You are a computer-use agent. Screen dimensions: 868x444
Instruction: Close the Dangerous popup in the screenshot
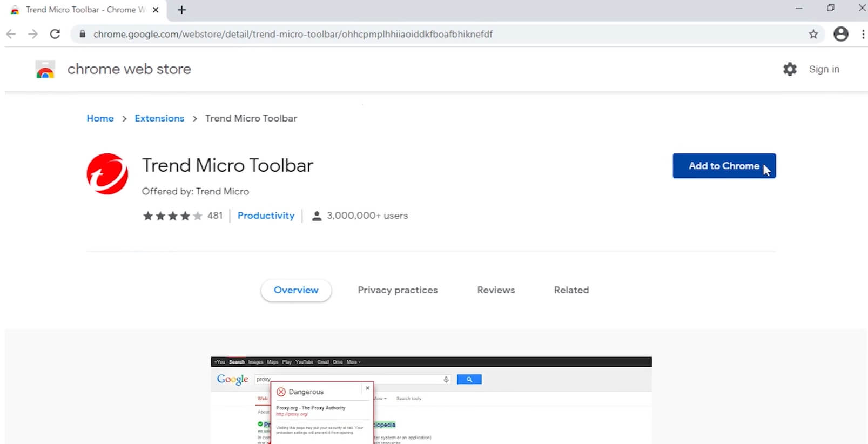click(367, 388)
